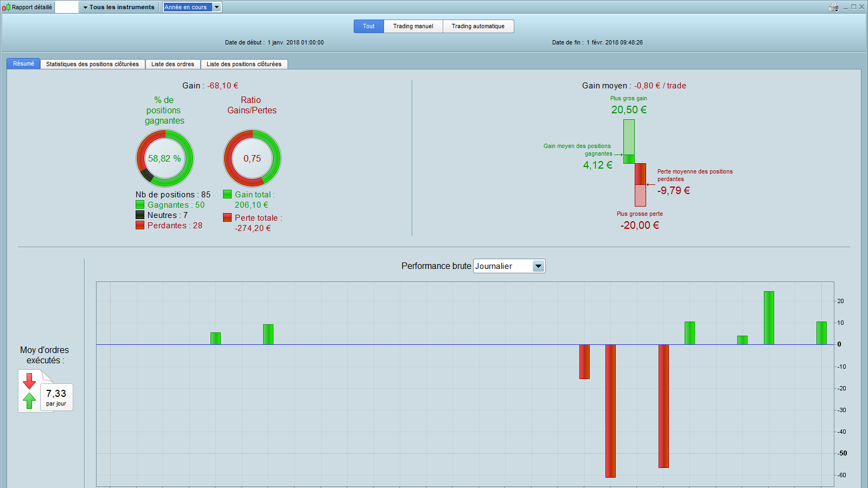The height and width of the screenshot is (488, 868).
Task: Click the "Gain : -68,10 €" text
Action: (x=210, y=86)
